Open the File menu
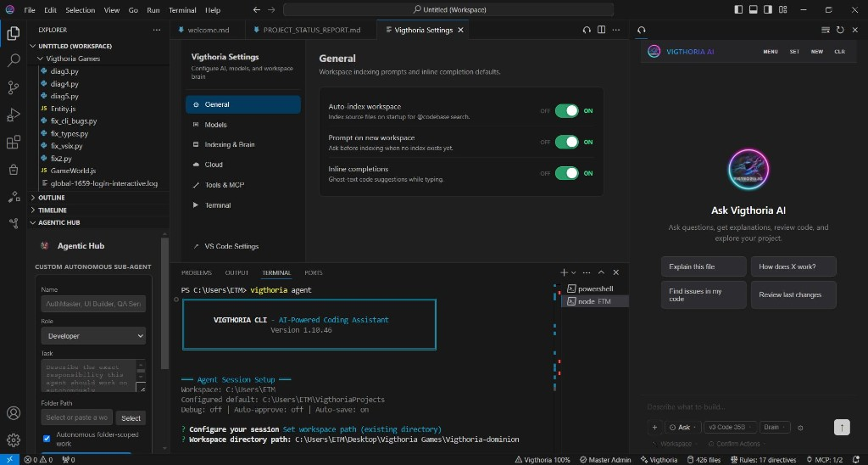The width and height of the screenshot is (868, 465). tap(30, 10)
